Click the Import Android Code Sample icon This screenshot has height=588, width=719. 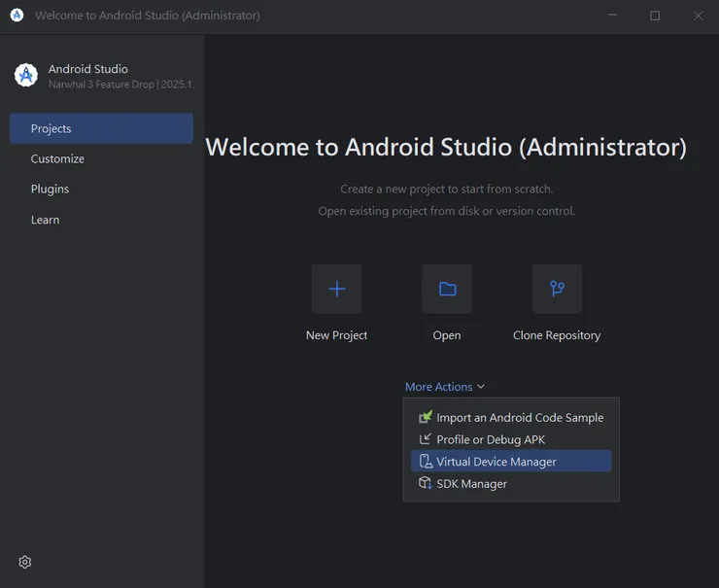click(425, 417)
